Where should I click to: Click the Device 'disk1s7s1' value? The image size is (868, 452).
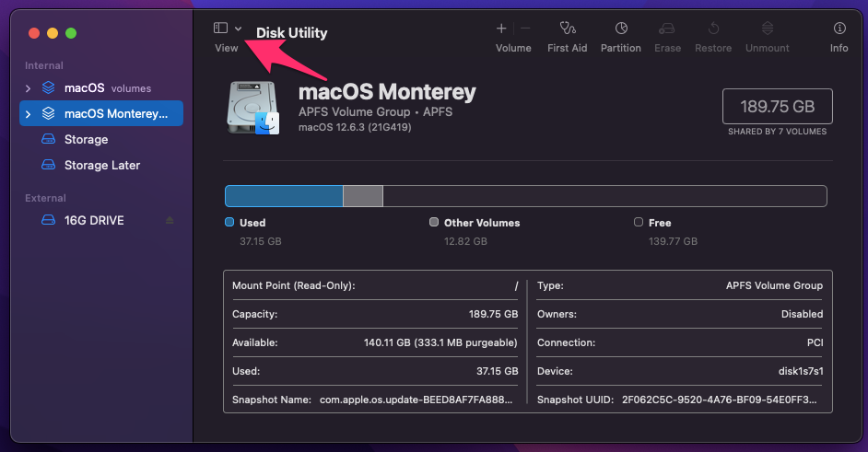point(801,371)
